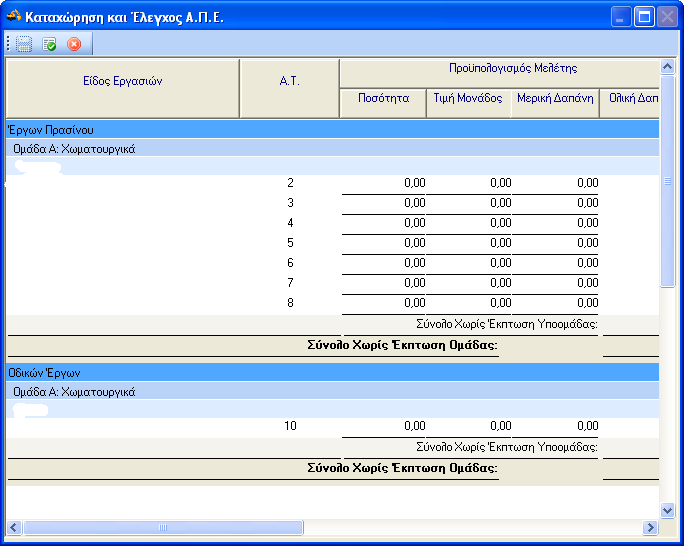Select the Είδος Εργασιών column header

(123, 89)
